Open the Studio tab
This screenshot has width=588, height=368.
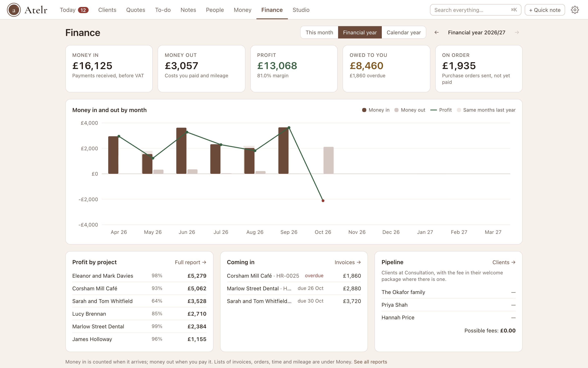pyautogui.click(x=301, y=10)
